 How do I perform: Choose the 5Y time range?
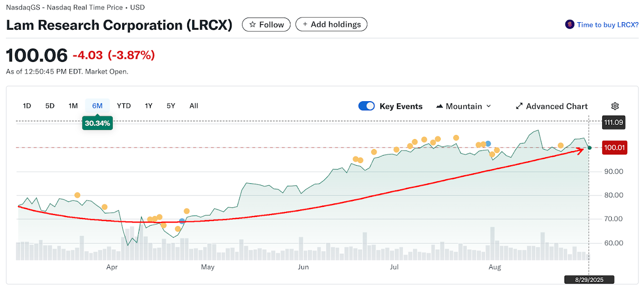pos(171,106)
